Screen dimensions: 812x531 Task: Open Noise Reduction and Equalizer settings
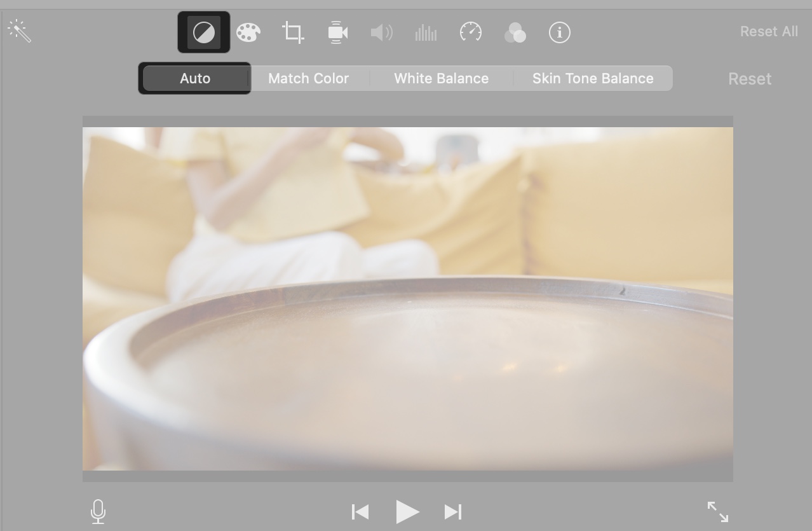point(426,32)
